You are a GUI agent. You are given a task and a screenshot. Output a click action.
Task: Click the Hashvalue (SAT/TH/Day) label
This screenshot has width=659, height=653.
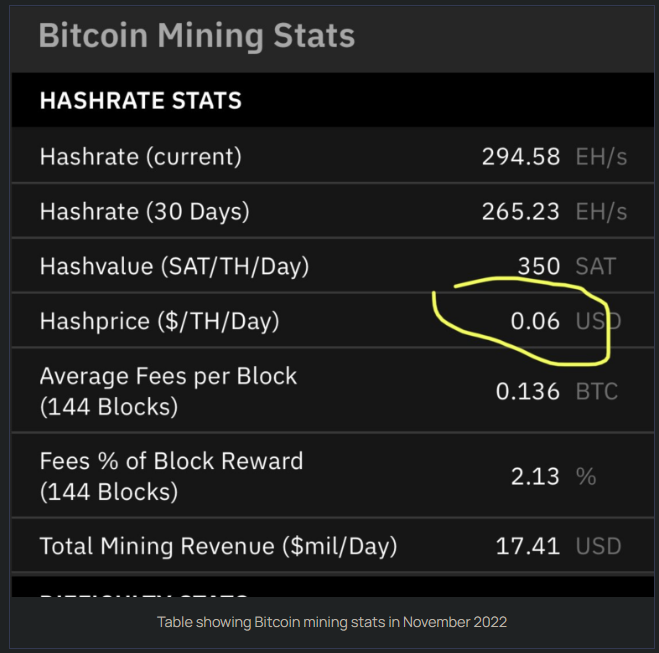(x=174, y=266)
